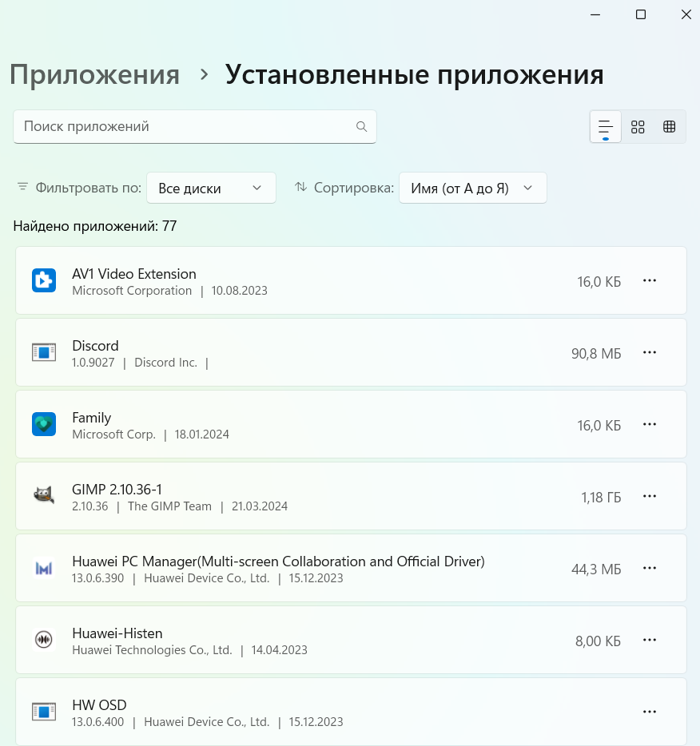Click the 10.08.2023 install date

pyautogui.click(x=240, y=291)
